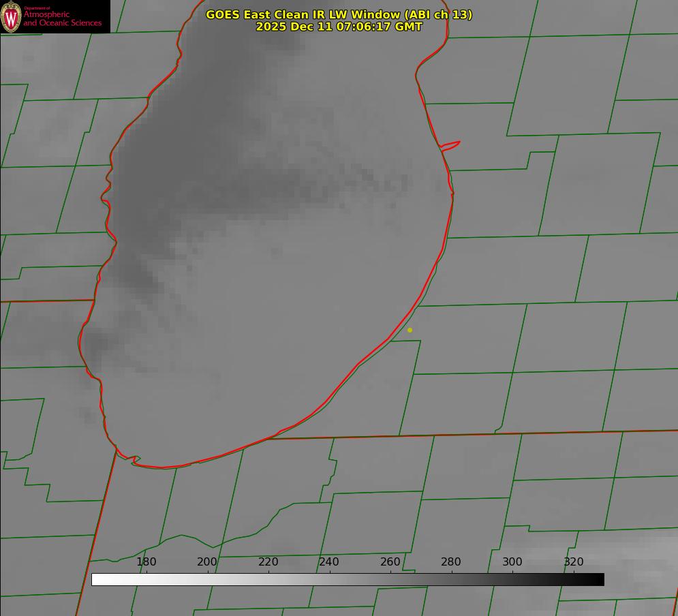The image size is (678, 616).
Task: Click the 300 colorbar label
Action: [x=512, y=561]
